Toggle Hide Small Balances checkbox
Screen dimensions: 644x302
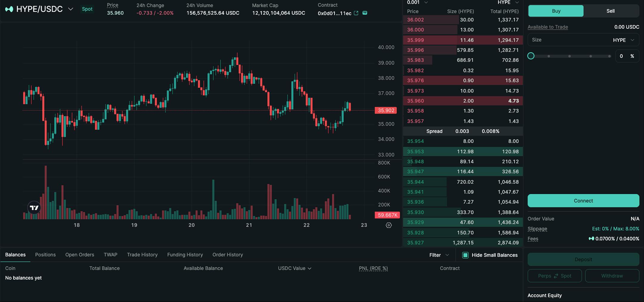465,255
